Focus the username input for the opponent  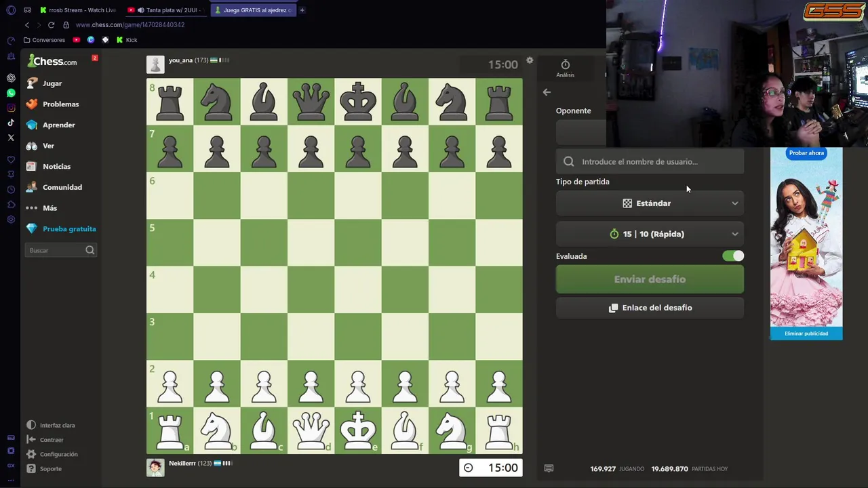[x=650, y=161]
